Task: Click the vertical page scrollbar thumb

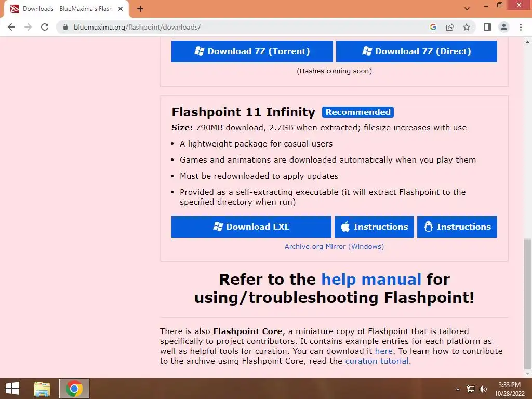Action: (x=528, y=304)
